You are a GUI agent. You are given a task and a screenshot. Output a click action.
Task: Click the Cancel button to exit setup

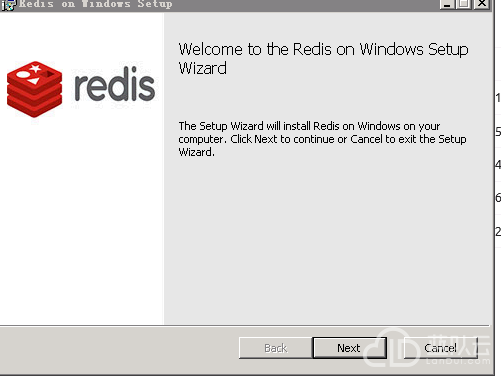[441, 348]
